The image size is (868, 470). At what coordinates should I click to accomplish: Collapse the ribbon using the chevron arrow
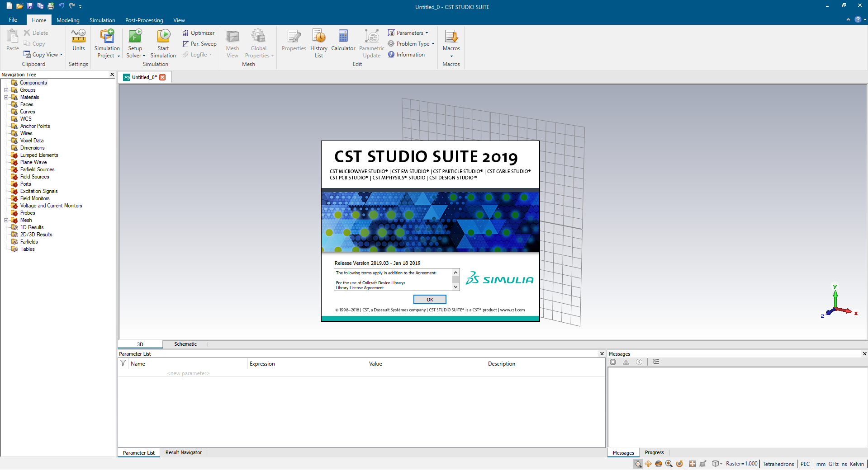[x=848, y=19]
